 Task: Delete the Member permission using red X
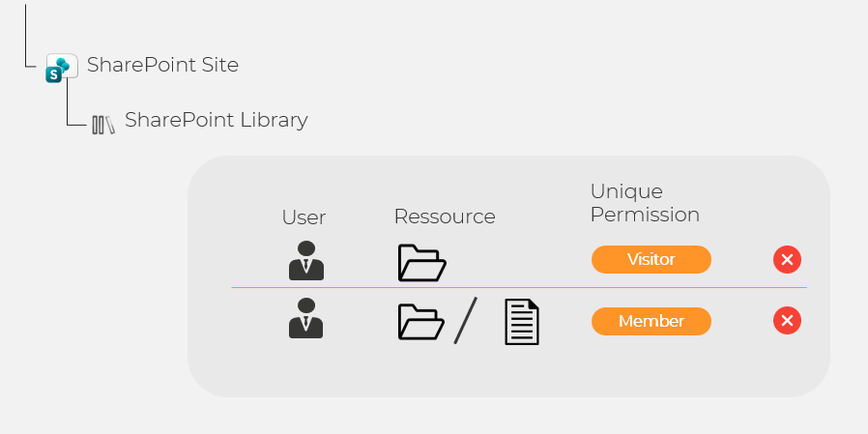pos(787,321)
